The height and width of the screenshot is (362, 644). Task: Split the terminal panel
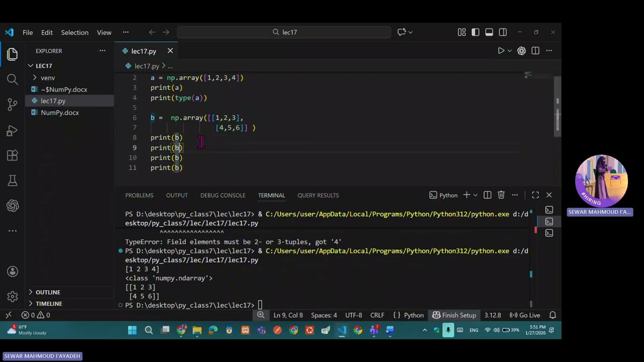point(487,195)
